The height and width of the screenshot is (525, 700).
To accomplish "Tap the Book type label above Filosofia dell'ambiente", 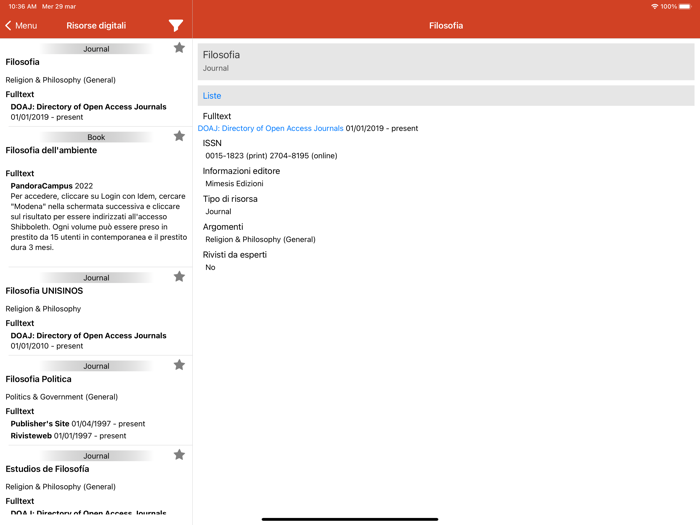I will [96, 137].
